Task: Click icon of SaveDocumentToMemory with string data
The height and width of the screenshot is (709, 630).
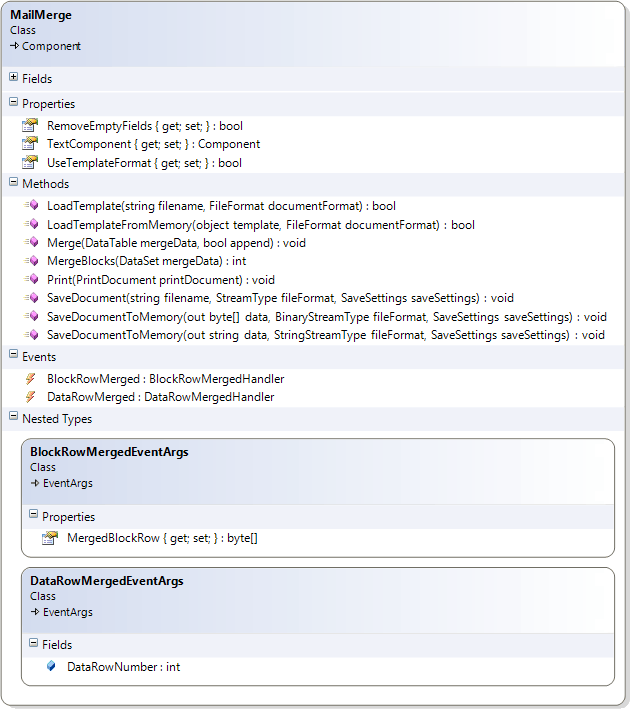Action: [32, 335]
